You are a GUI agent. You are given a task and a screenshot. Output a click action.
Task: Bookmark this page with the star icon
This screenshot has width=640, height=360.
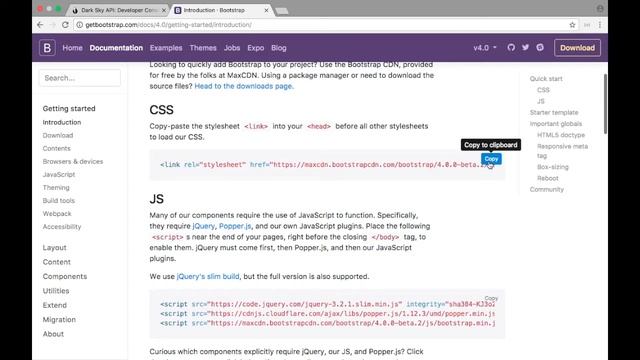tap(572, 25)
